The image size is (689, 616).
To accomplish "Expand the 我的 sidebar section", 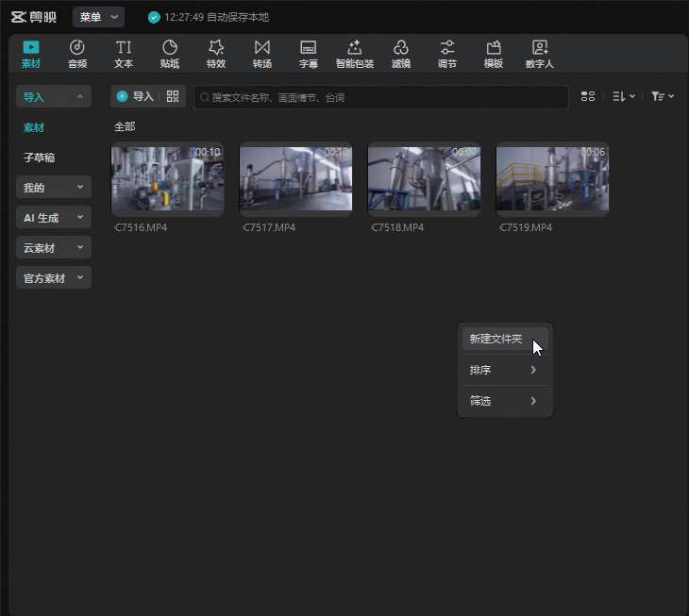I will tap(54, 188).
